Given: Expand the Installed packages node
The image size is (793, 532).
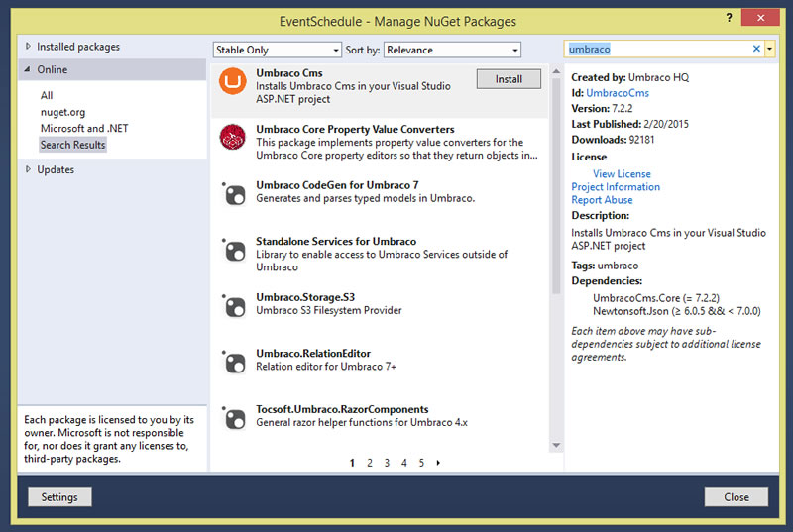Looking at the screenshot, I should point(28,46).
